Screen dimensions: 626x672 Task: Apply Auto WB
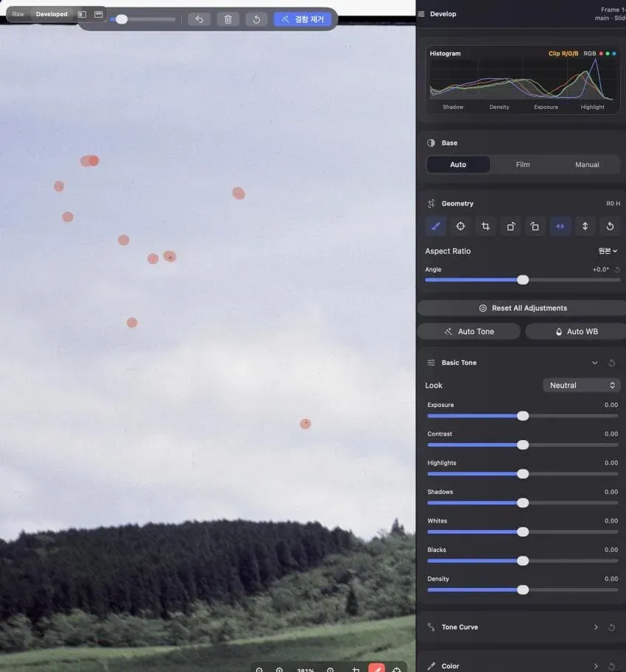576,332
